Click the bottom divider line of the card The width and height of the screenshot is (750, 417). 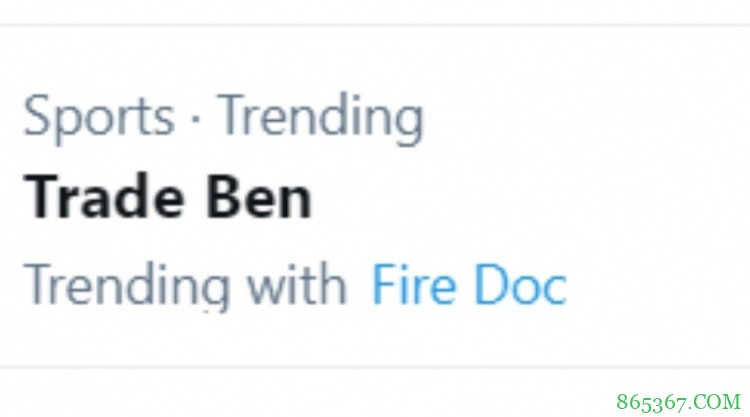point(375,366)
